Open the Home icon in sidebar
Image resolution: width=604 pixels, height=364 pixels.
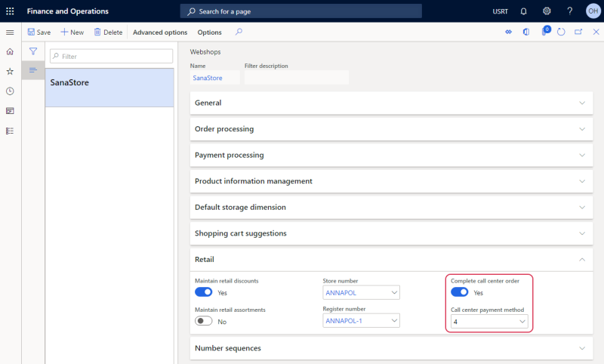pos(10,51)
